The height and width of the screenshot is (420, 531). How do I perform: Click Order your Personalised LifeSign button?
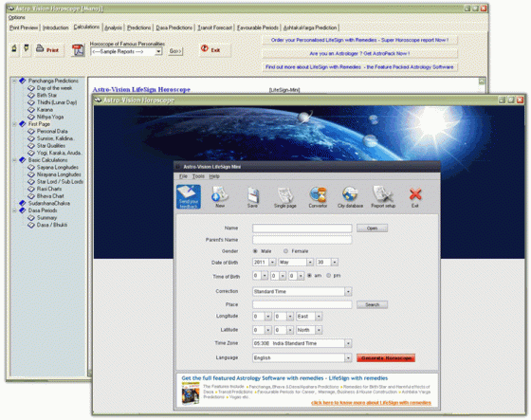pyautogui.click(x=359, y=40)
